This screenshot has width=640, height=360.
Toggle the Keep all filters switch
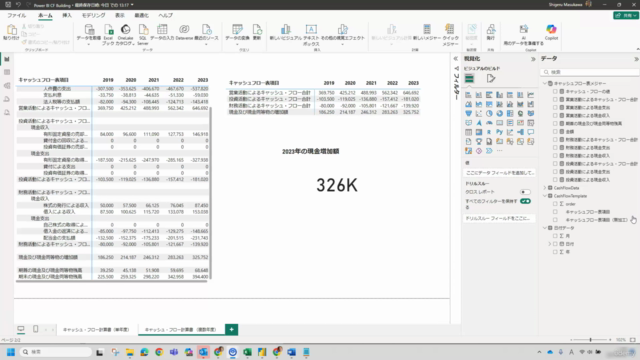[525, 201]
